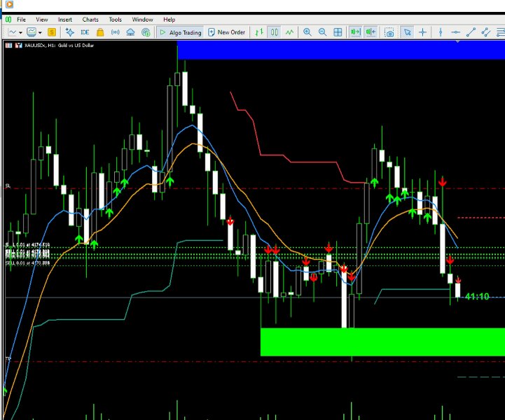Open the Insert menu
Screen dimensions: 505x420
[x=65, y=20]
